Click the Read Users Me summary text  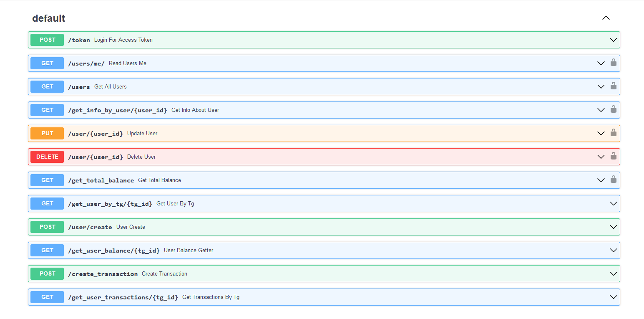[128, 63]
